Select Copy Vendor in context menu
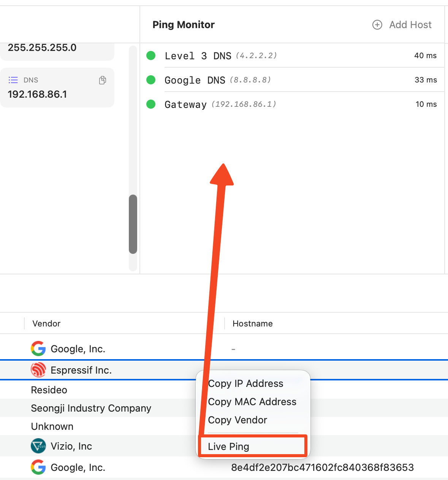Screen dimensions: 448x480 pos(237,420)
